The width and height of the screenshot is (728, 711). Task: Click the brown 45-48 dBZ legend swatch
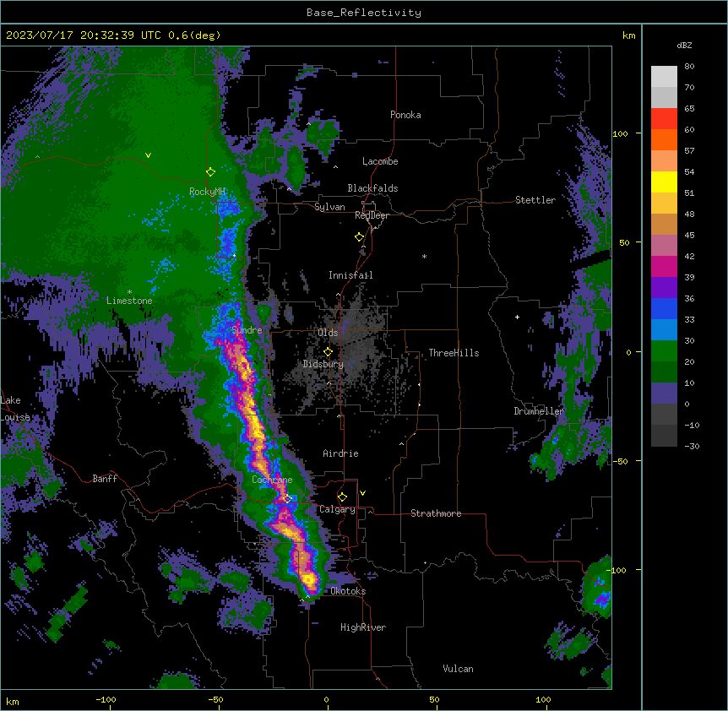pos(664,224)
